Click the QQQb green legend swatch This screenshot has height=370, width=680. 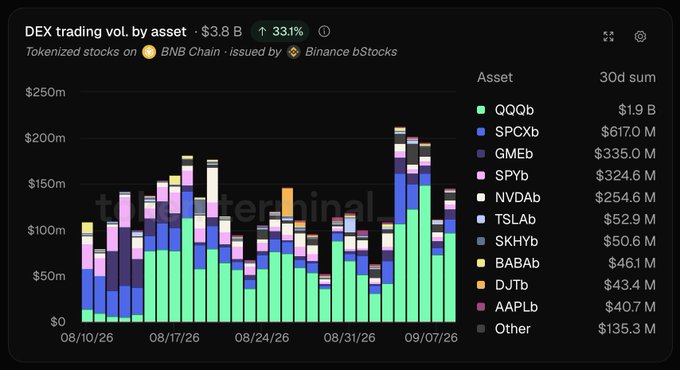[x=481, y=110]
